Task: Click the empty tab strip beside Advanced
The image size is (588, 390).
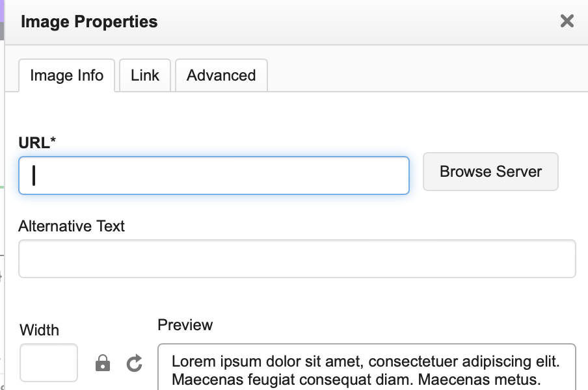Action: pos(423,75)
